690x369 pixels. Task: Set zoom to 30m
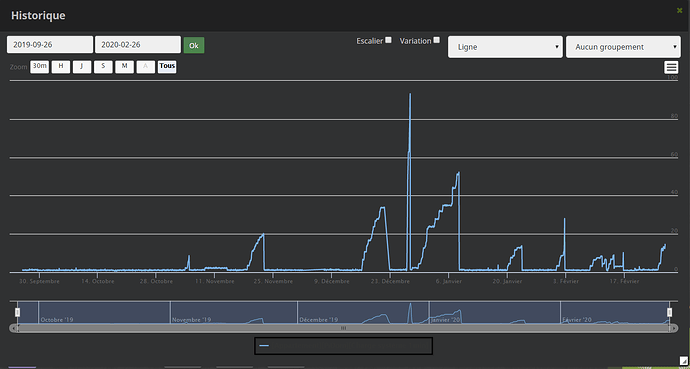pos(40,66)
